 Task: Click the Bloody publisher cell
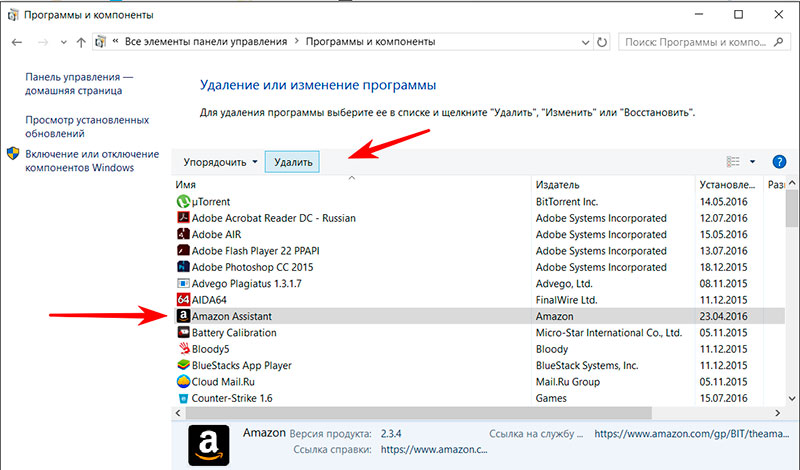point(552,349)
